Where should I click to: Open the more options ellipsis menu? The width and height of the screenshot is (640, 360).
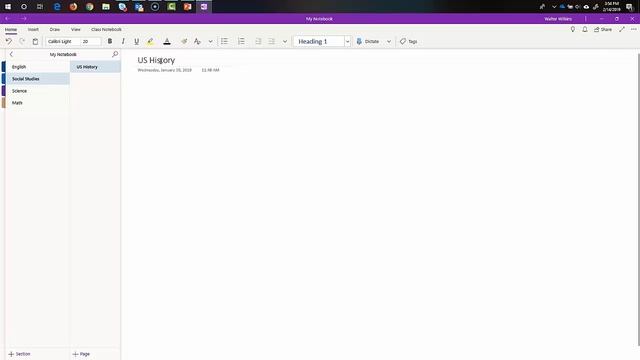point(633,29)
